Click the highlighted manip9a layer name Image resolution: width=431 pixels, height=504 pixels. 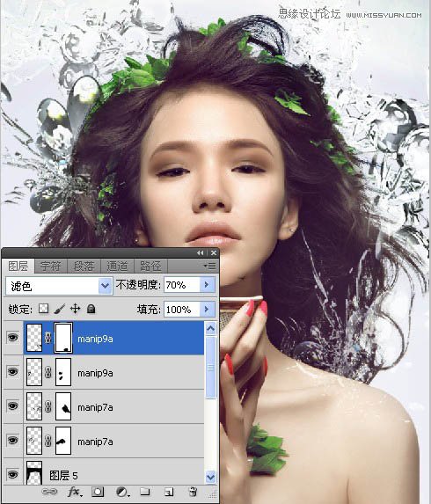click(x=95, y=339)
